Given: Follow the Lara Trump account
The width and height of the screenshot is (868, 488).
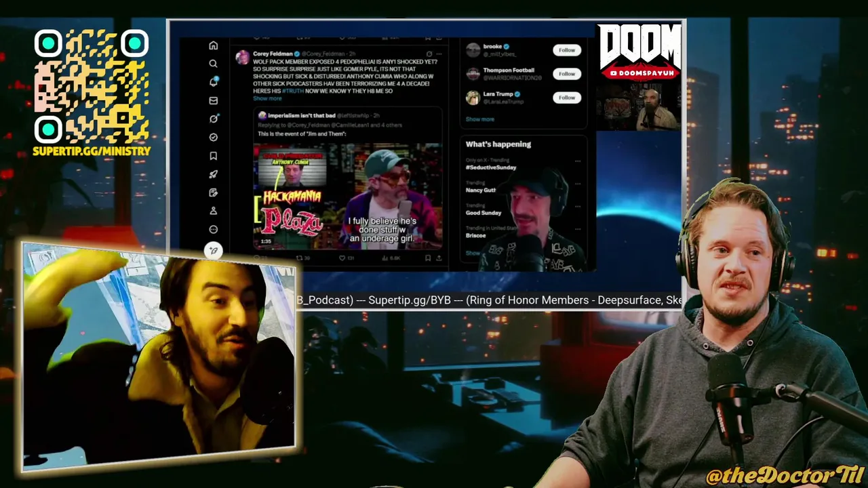Looking at the screenshot, I should point(566,98).
